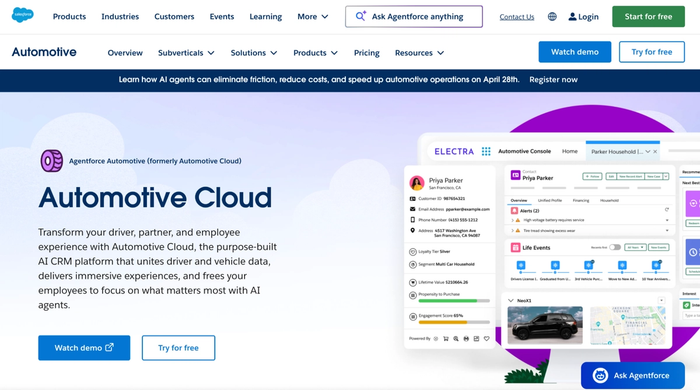Toggle the Recents first switch
Image resolution: width=700 pixels, height=390 pixels.
click(x=615, y=247)
